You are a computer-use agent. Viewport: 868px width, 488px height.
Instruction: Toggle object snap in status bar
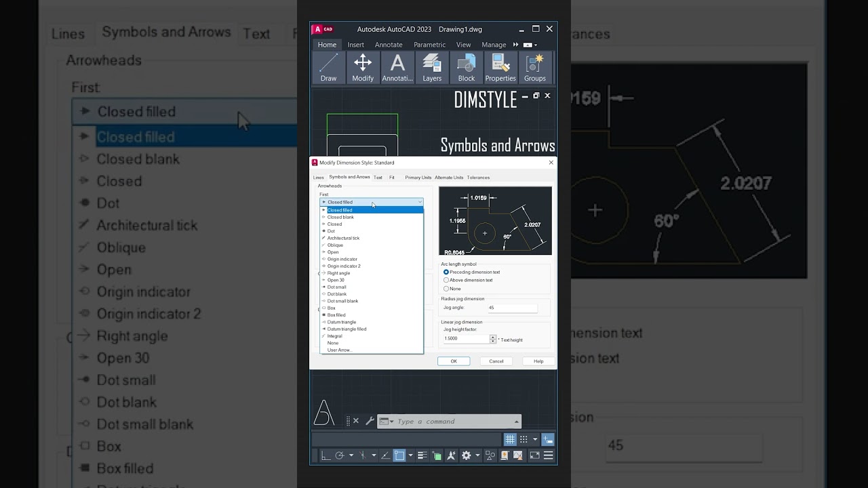coord(399,455)
